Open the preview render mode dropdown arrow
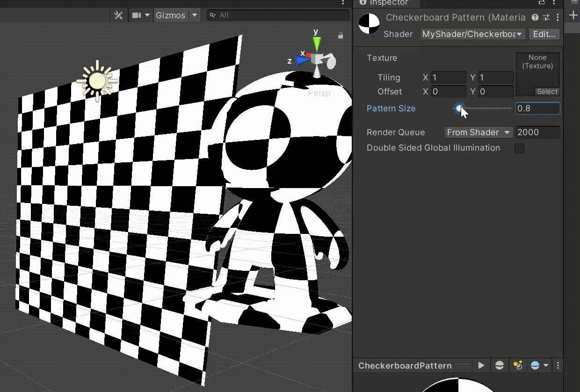This screenshot has height=392, width=580. (545, 365)
